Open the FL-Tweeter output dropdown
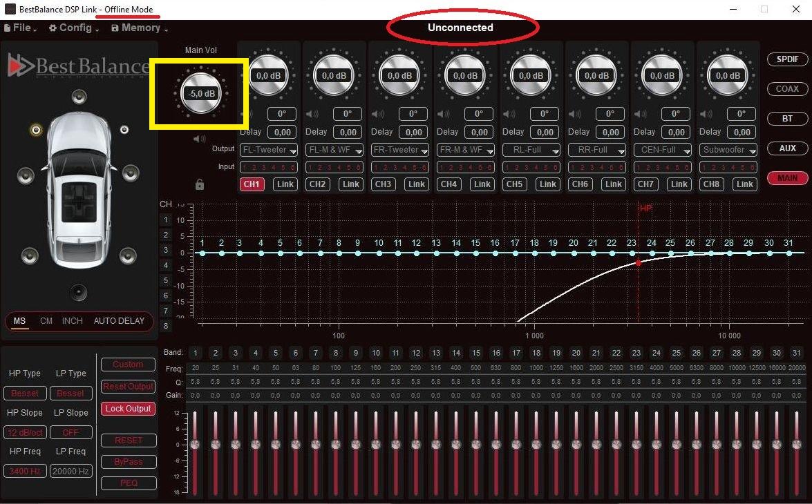 click(270, 150)
